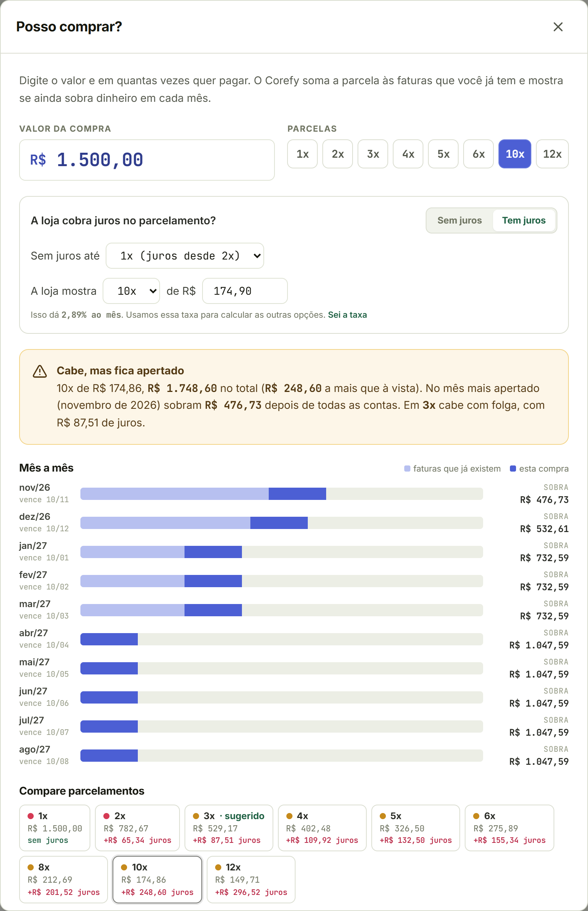
Task: Toggle the Sem juros option
Action: pos(459,220)
